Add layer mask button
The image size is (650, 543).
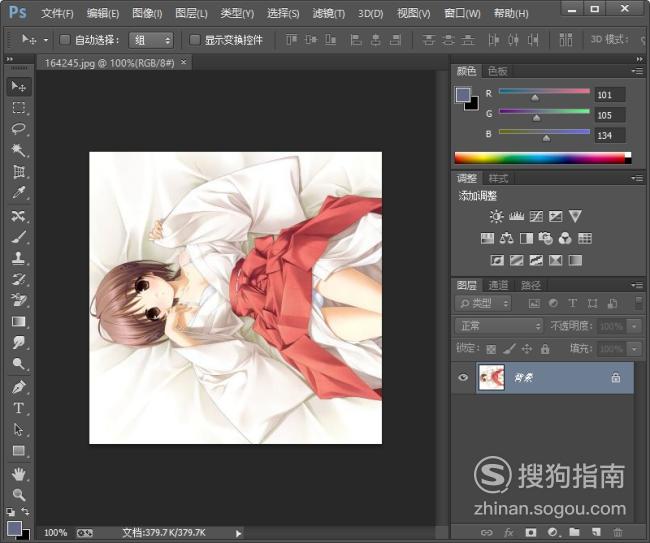click(530, 532)
